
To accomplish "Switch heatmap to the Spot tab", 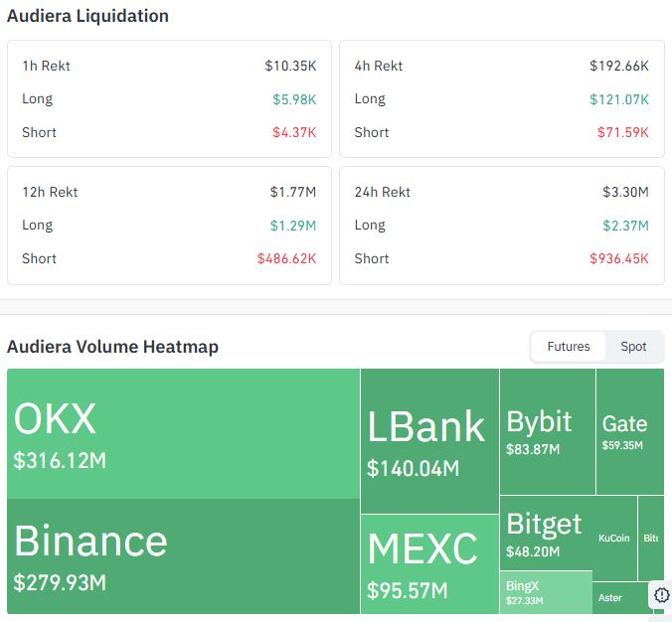I will tap(633, 347).
